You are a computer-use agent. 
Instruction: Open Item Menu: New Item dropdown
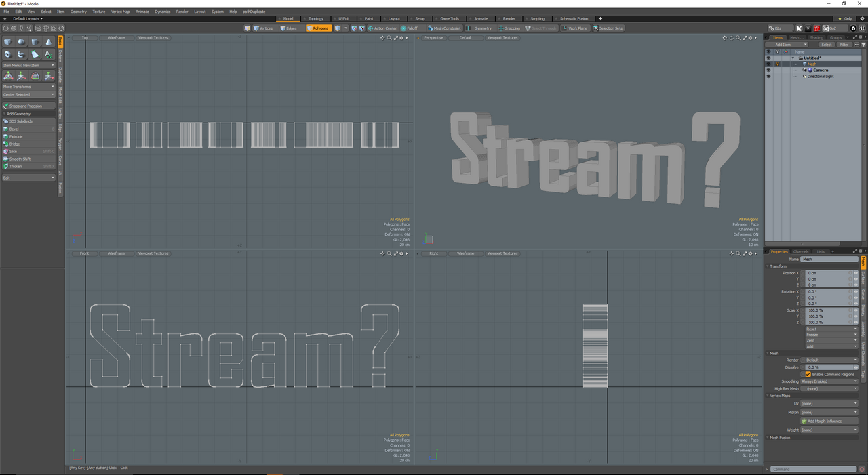tap(28, 65)
